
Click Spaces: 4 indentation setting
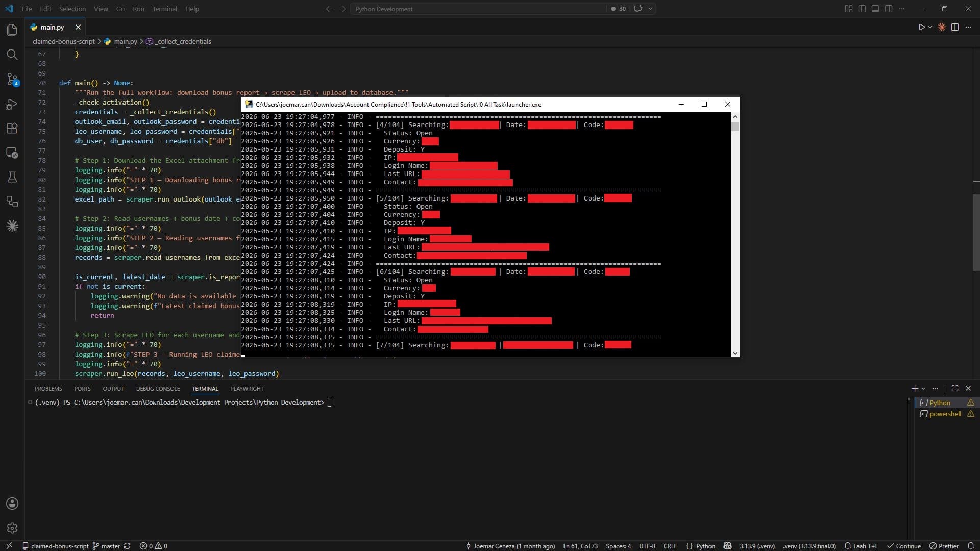(x=618, y=546)
